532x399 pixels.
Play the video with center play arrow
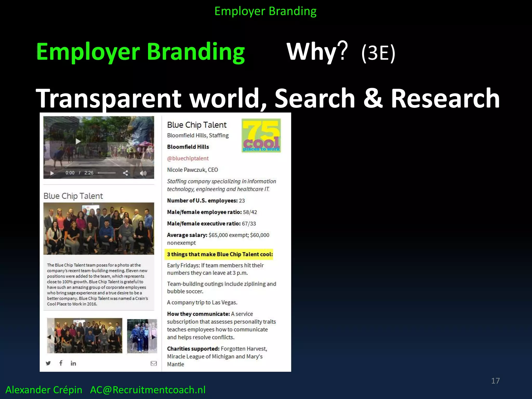(78, 141)
